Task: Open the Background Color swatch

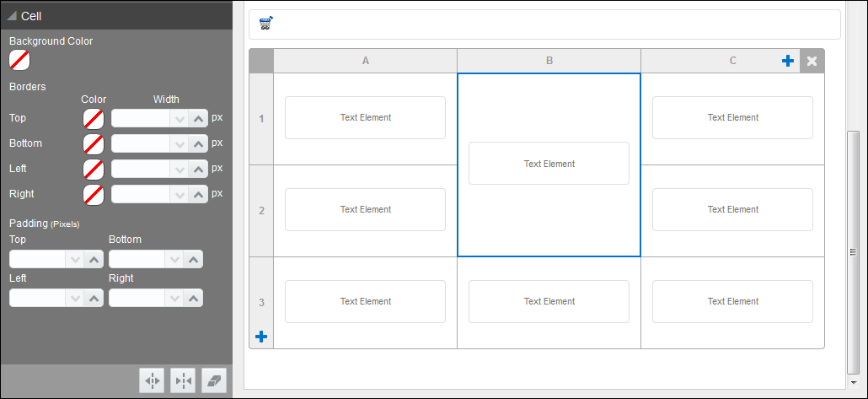Action: point(19,60)
